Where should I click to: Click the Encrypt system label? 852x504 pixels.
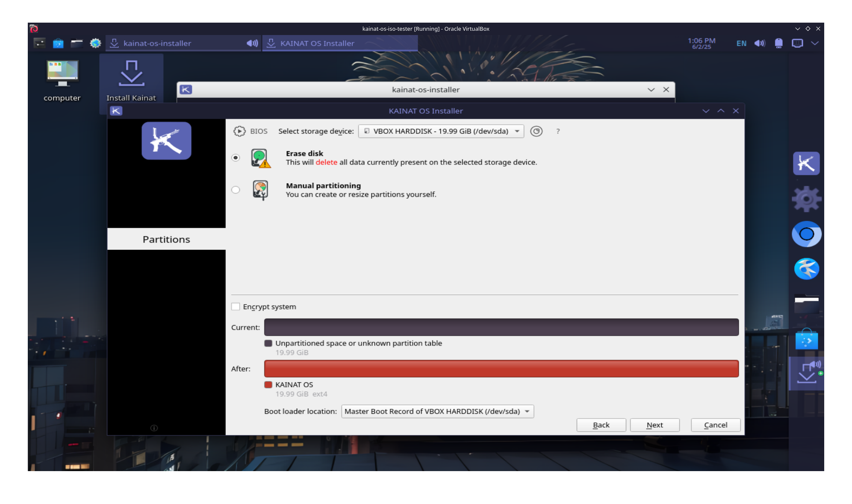click(269, 307)
